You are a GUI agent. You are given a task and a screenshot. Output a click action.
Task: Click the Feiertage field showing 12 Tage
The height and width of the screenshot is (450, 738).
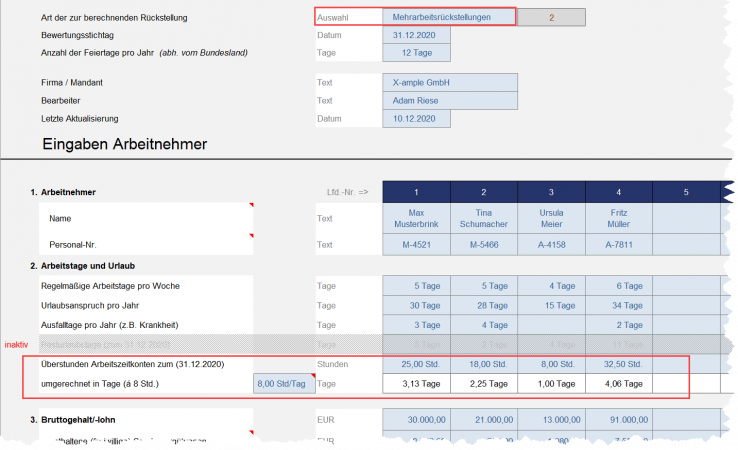coord(416,52)
